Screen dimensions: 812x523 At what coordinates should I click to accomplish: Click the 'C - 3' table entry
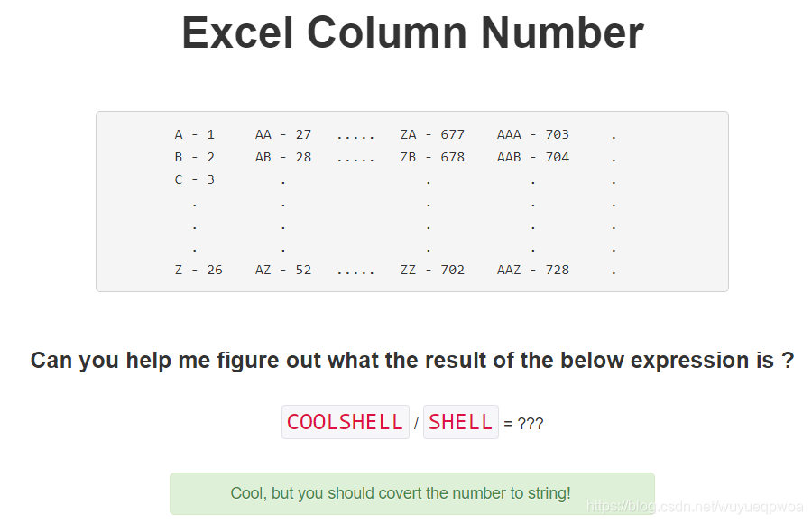click(x=195, y=179)
